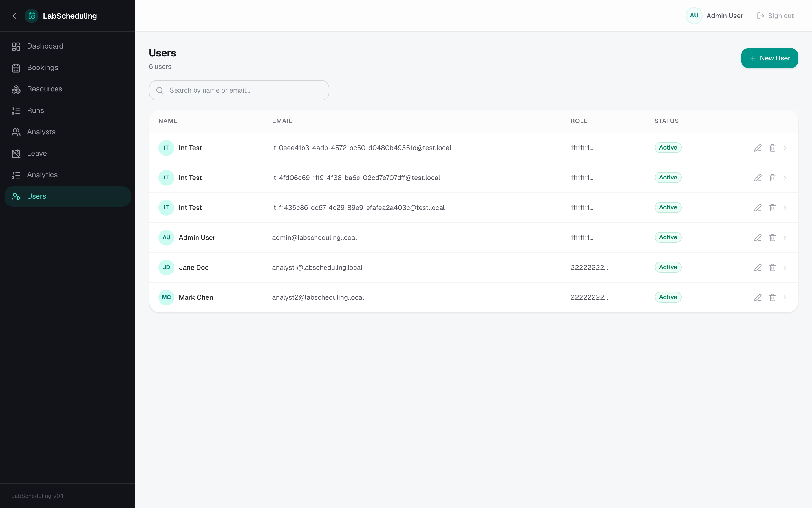Click the "6 users" count text

(160, 67)
